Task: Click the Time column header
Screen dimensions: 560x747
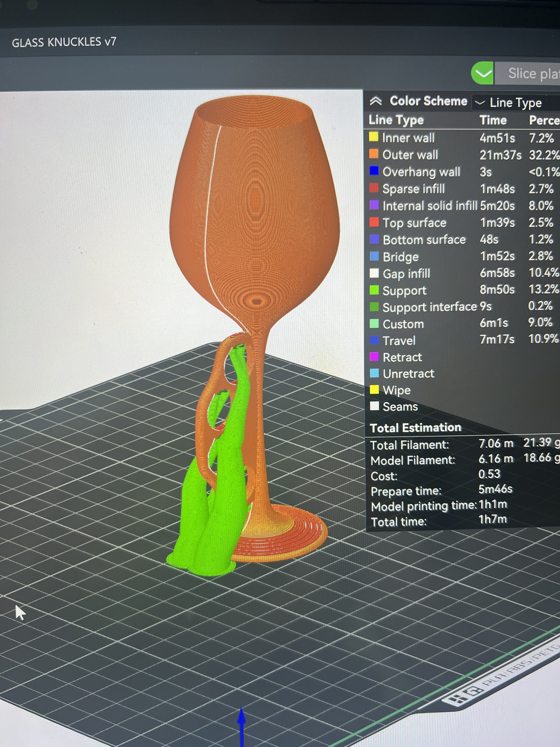Action: (493, 120)
